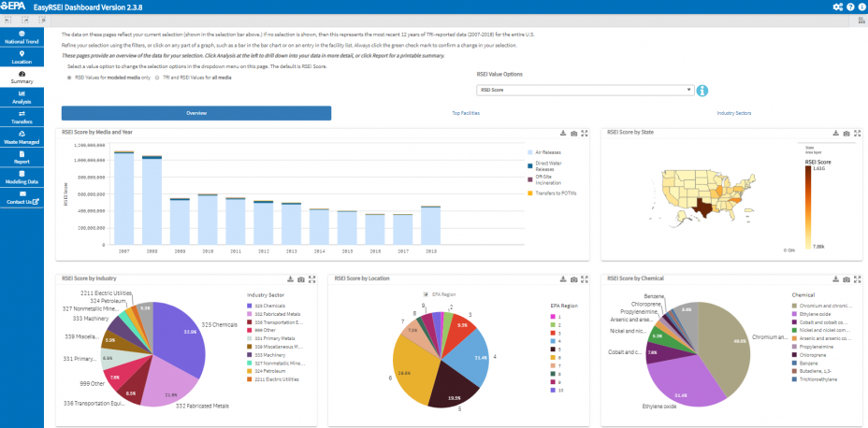Open the RSEI Value Options dropdown
The image size is (868, 428).
coord(586,90)
